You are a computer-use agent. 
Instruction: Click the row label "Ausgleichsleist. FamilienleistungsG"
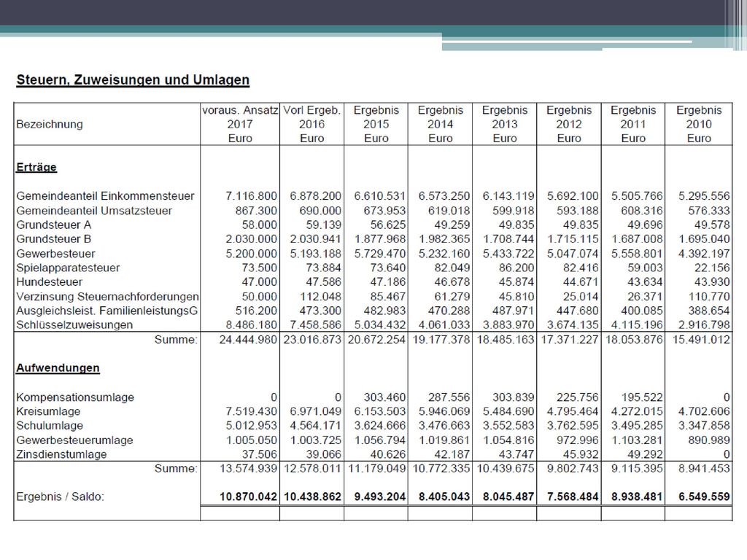point(107,311)
